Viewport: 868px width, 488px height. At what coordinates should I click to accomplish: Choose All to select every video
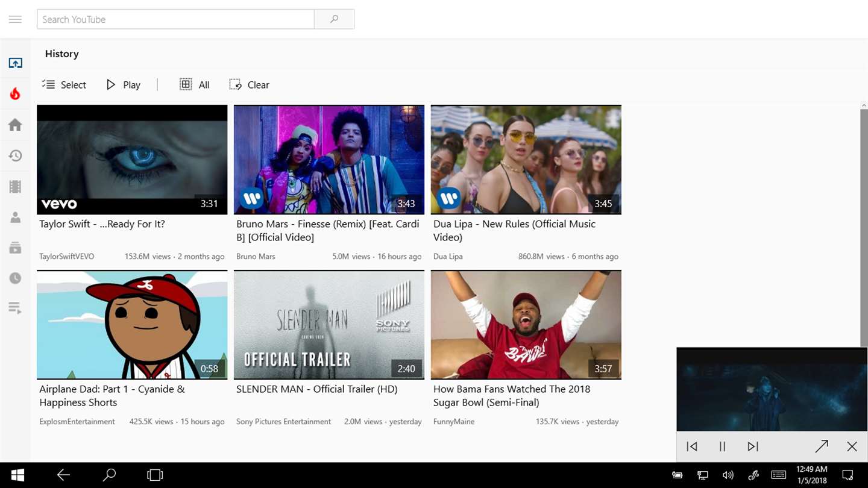pyautogui.click(x=195, y=85)
